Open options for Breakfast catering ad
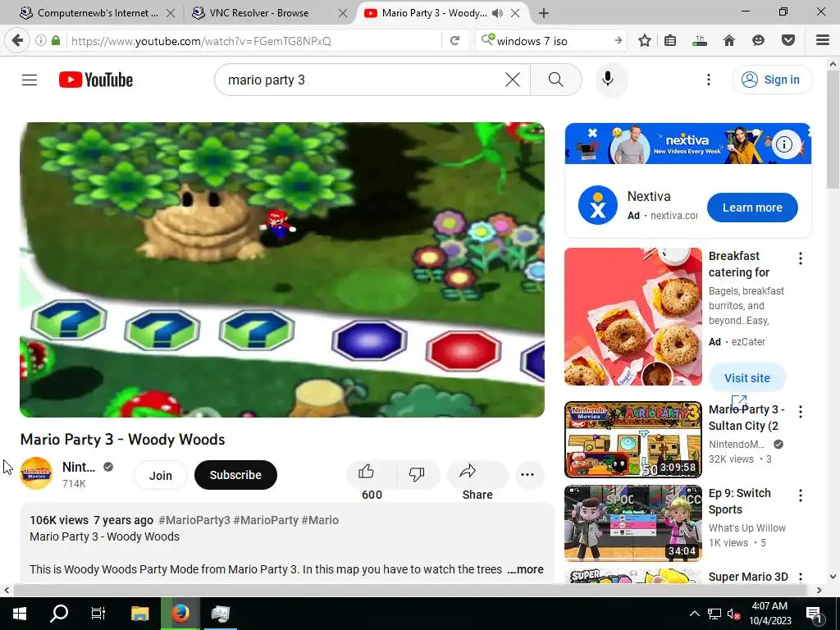 801,258
